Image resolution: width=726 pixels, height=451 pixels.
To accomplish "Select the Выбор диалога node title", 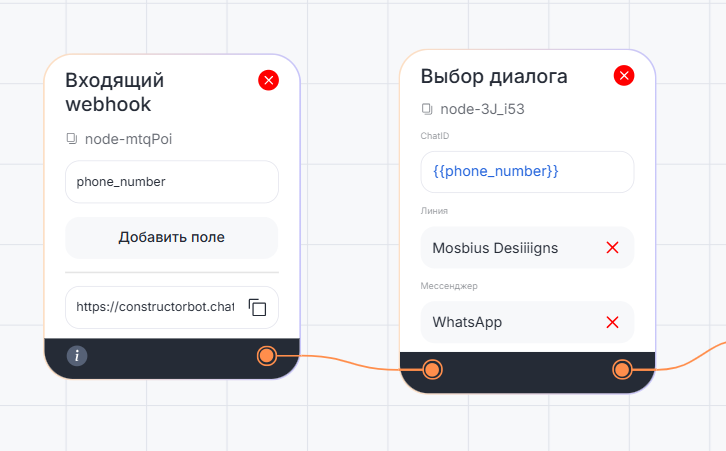I will tap(494, 76).
